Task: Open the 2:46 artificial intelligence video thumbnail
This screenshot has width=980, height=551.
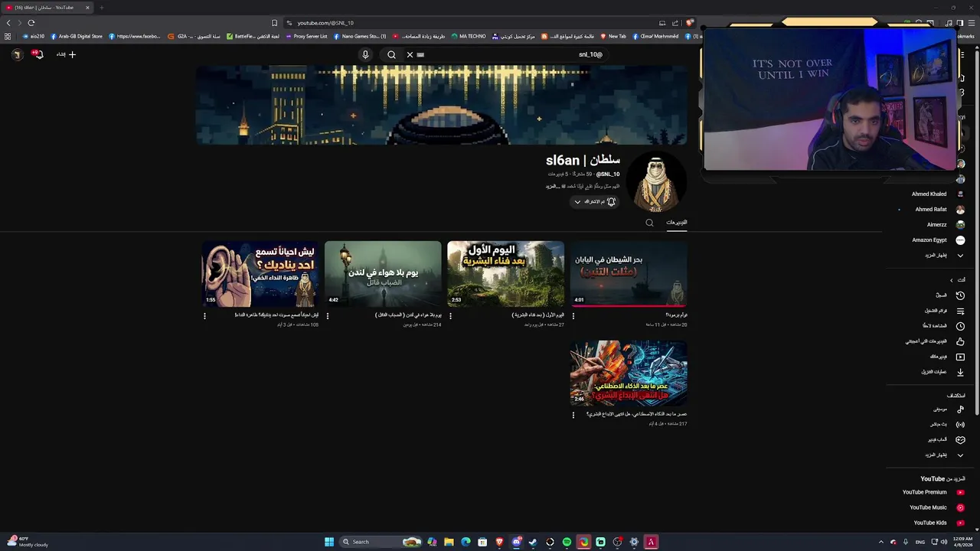Action: [x=629, y=373]
